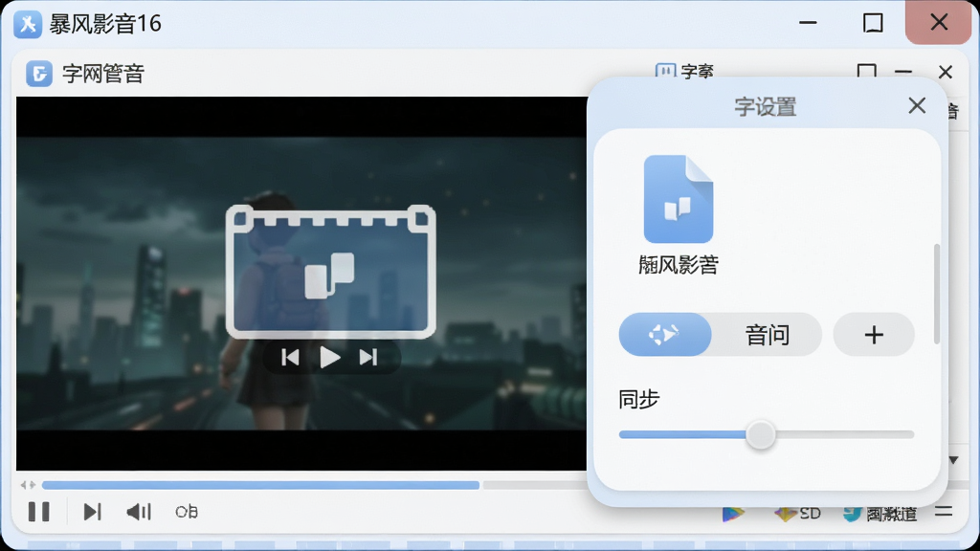Click the plus add button

tap(874, 335)
